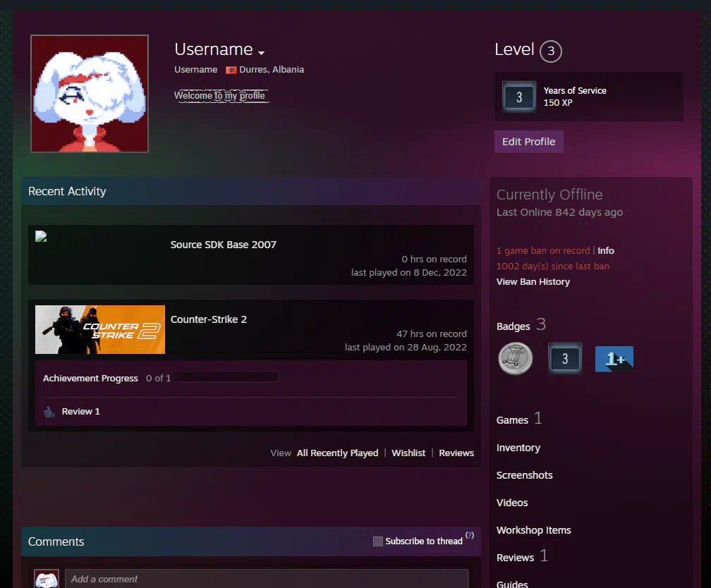The height and width of the screenshot is (588, 711).
Task: Open the profile avatar image
Action: [x=90, y=94]
